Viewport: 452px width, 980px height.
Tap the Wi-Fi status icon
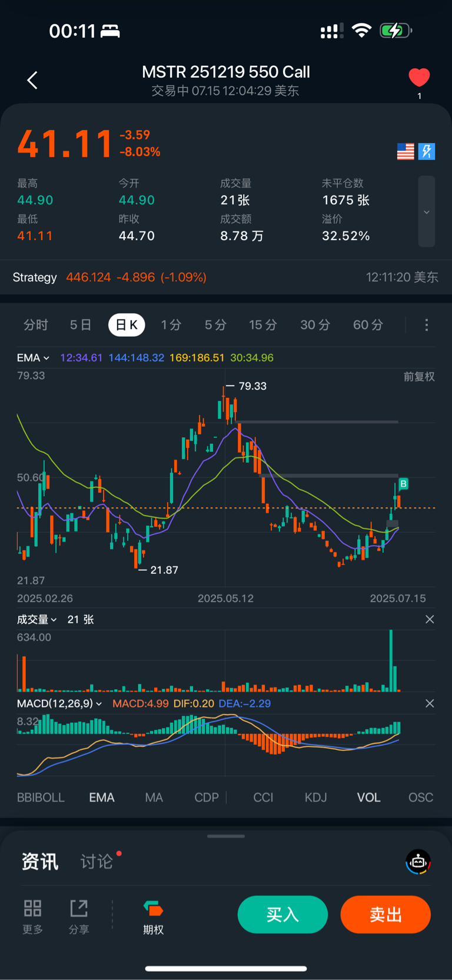point(361,30)
